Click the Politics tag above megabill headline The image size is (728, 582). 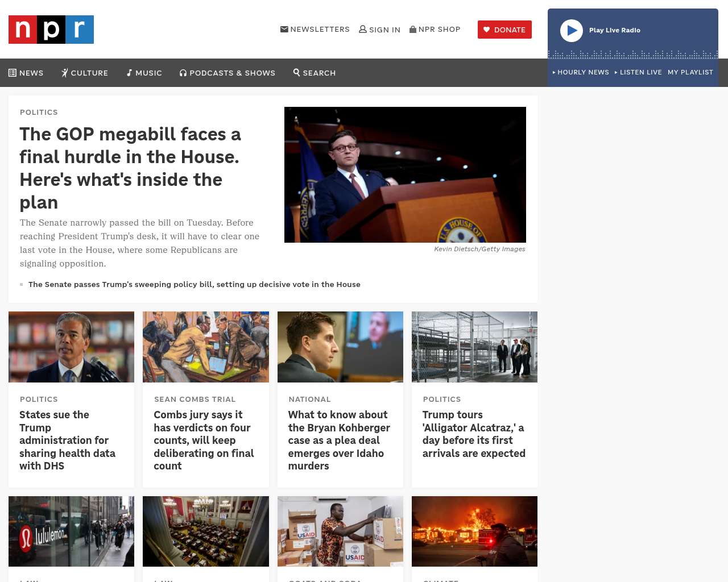(39, 112)
